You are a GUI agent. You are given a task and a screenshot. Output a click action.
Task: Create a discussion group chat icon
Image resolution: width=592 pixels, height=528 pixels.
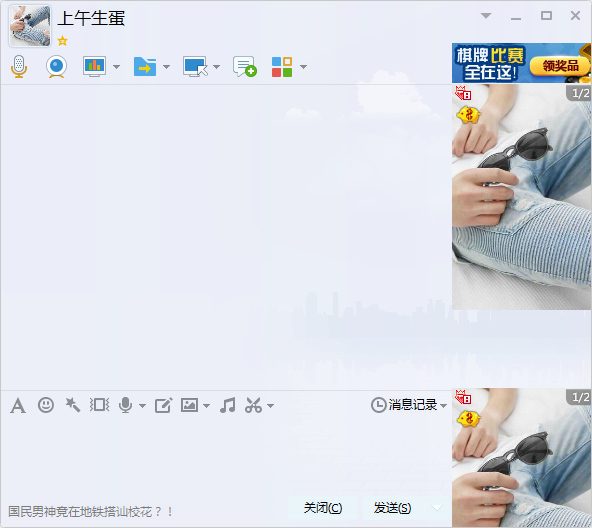click(245, 67)
